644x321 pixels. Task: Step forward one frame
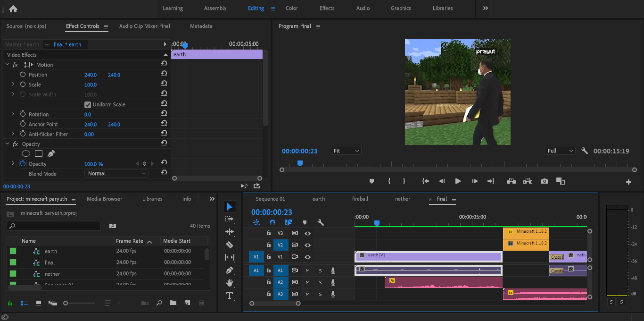pos(475,181)
